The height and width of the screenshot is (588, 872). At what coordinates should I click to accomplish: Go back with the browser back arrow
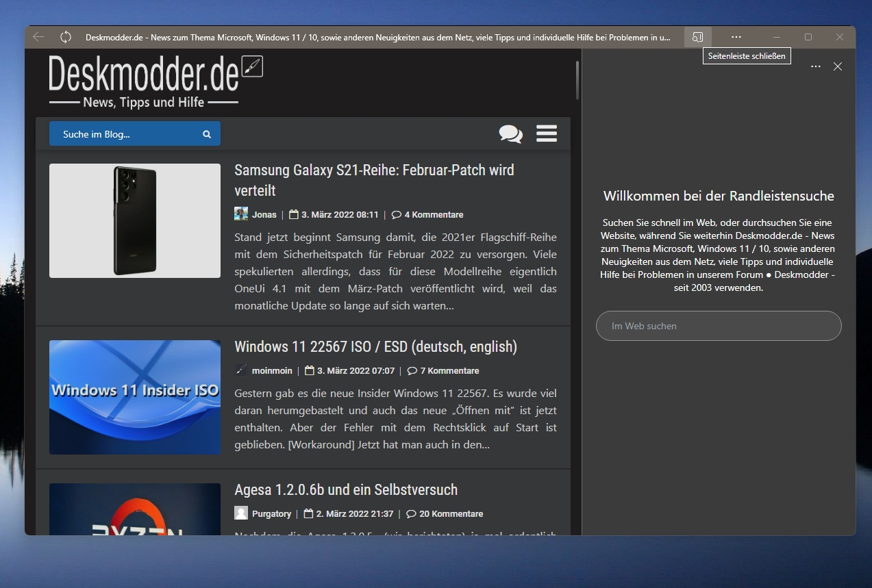(38, 37)
